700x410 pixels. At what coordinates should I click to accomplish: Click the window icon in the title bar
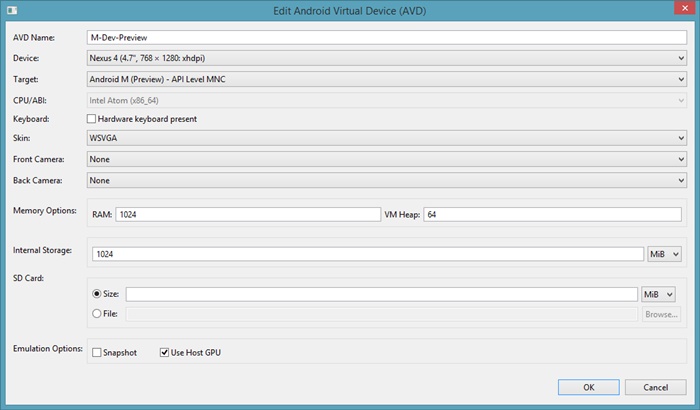(x=12, y=10)
